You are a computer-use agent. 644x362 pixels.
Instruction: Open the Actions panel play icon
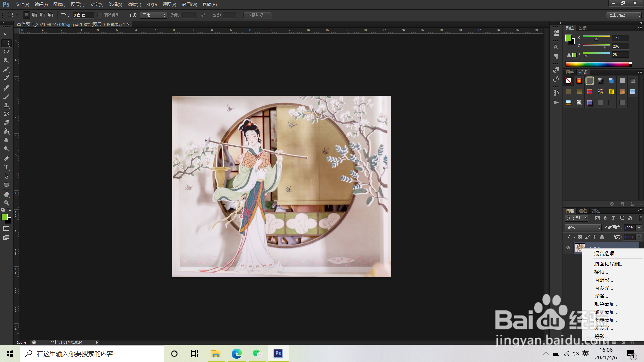(556, 102)
